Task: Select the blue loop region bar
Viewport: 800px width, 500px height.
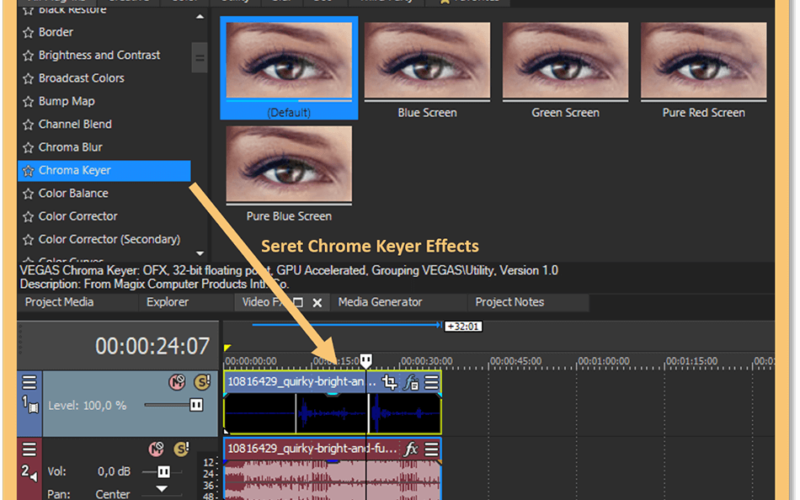Action: [x=347, y=324]
